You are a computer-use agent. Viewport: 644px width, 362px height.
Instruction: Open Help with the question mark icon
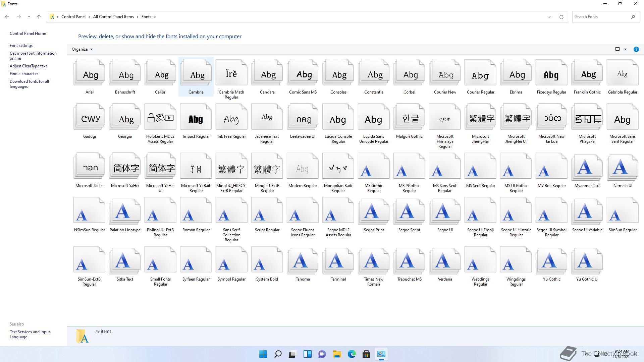click(636, 49)
